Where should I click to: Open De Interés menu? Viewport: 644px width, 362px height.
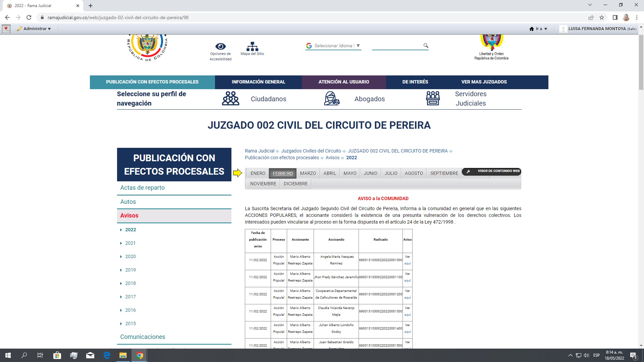tap(415, 82)
